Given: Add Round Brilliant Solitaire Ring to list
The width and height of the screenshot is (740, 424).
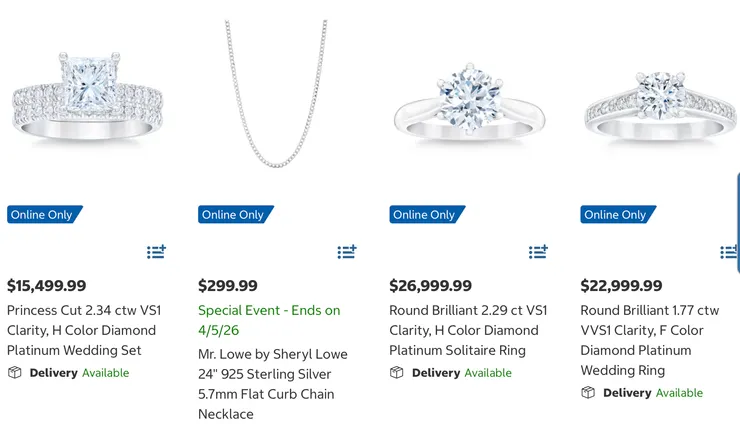Looking at the screenshot, I should (538, 252).
